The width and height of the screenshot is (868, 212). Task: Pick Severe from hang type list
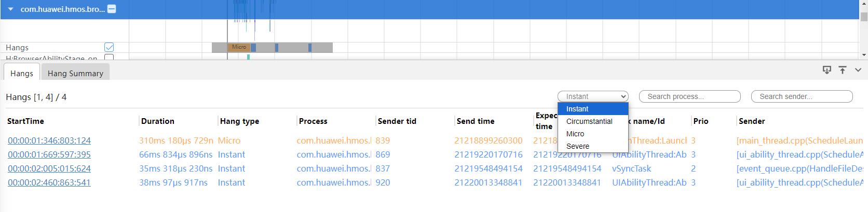pyautogui.click(x=578, y=146)
